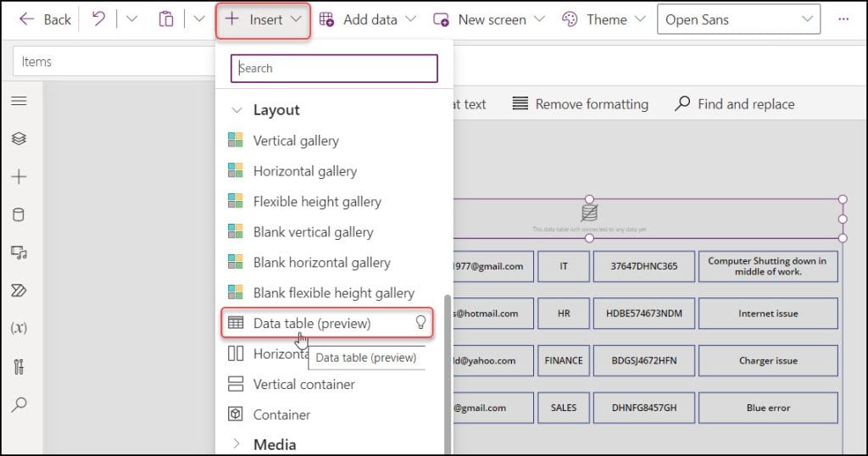Insert a Flexible height gallery

(x=317, y=202)
